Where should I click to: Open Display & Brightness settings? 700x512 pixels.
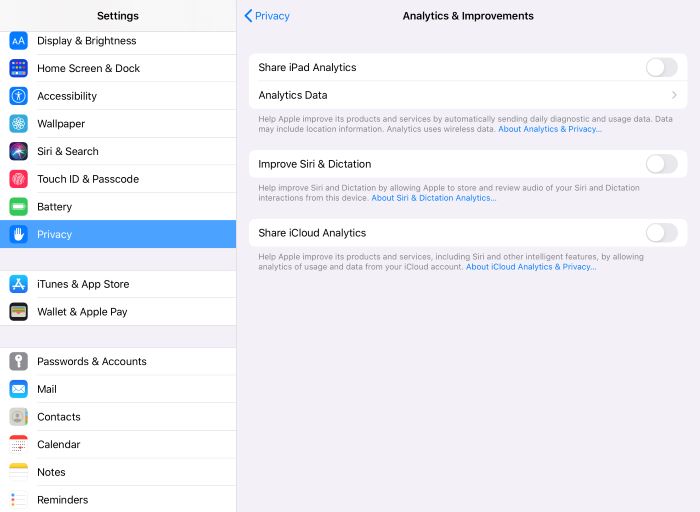pos(87,41)
